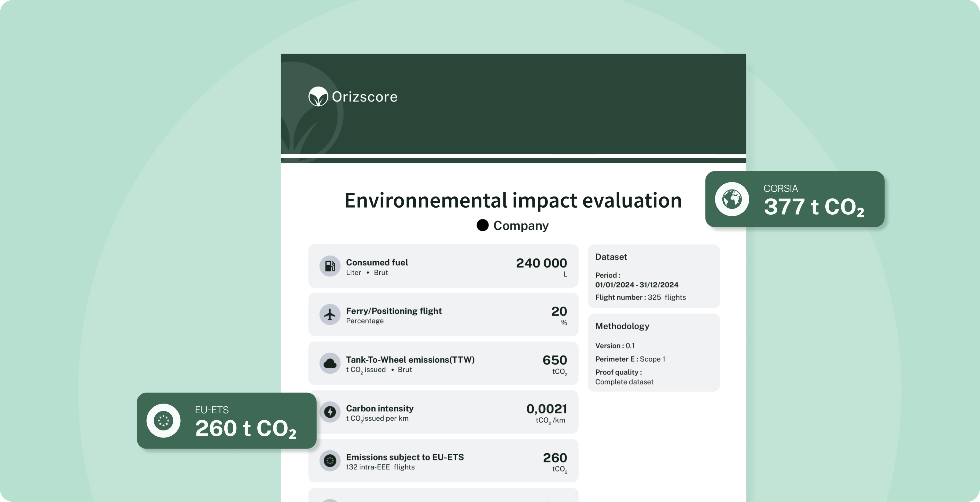This screenshot has height=502, width=980.
Task: Click the period dates 01/01/2024 - 31/12/2024
Action: [x=636, y=285]
